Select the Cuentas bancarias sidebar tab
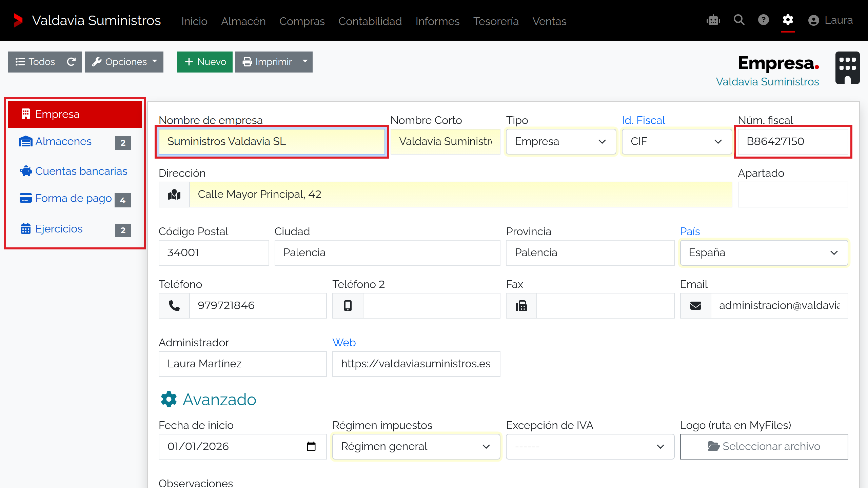Screen dimensions: 868x488 click(75, 171)
